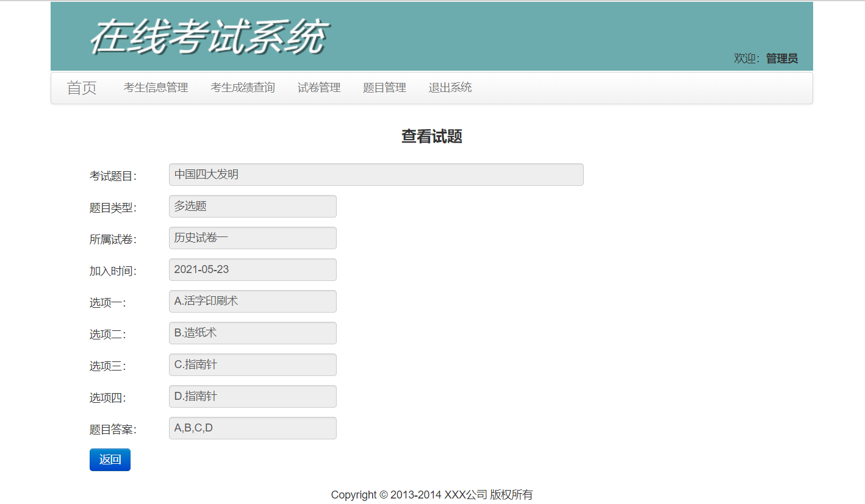Click the 选项三 field with C.指南针
This screenshot has width=865, height=504.
pos(253,364)
